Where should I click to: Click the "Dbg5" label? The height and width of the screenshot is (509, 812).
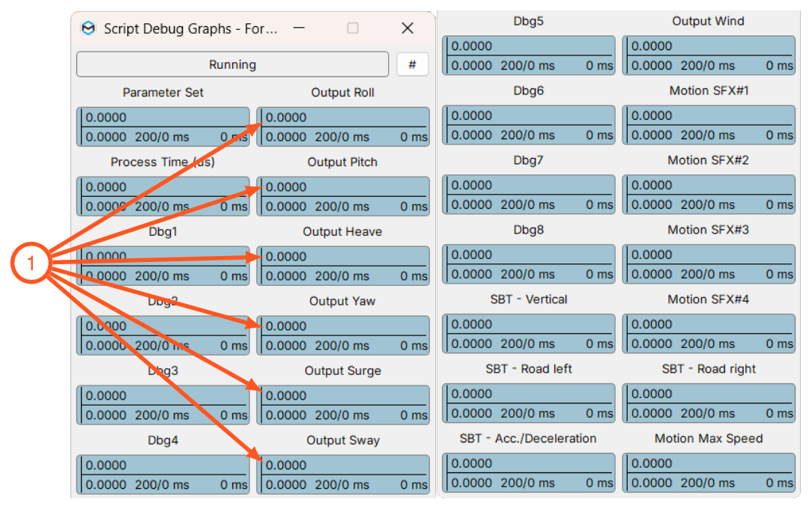coord(529,21)
